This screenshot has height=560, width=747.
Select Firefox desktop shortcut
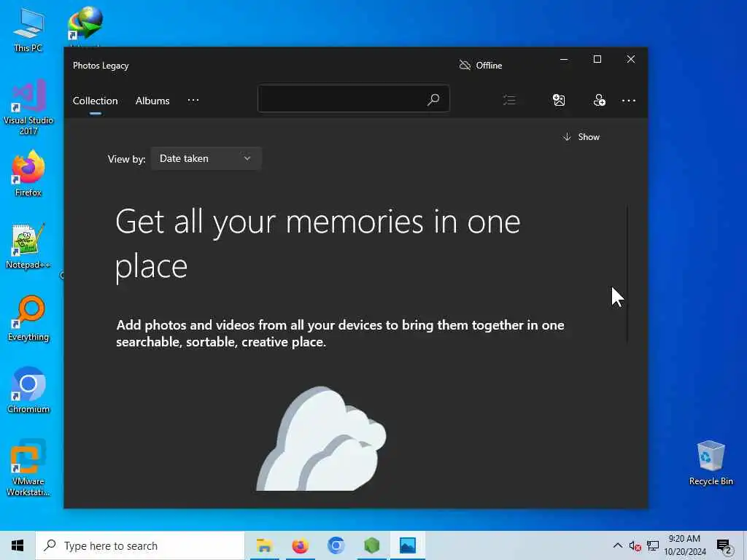coord(28,174)
